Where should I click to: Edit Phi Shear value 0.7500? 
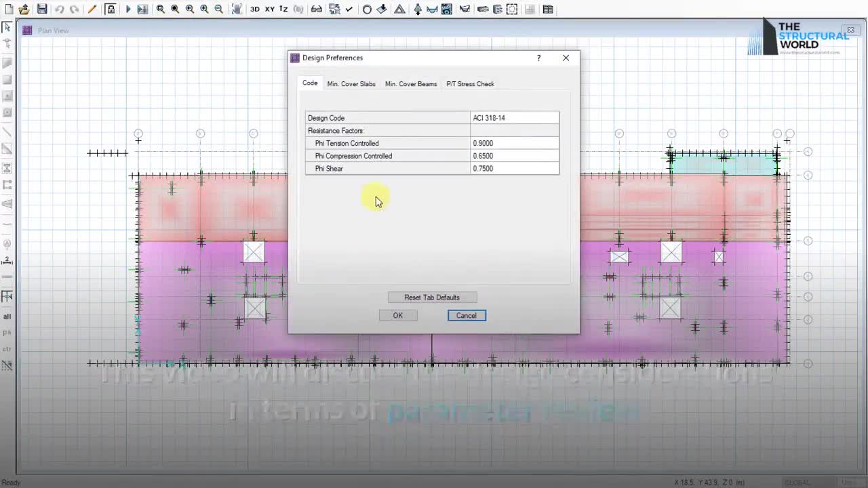[x=515, y=169]
